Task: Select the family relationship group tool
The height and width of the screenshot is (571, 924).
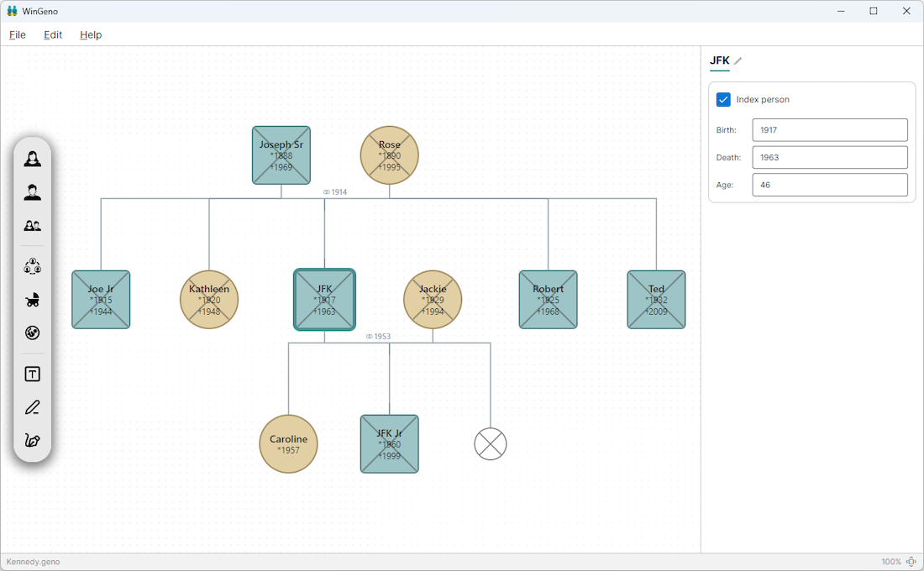Action: (x=33, y=266)
